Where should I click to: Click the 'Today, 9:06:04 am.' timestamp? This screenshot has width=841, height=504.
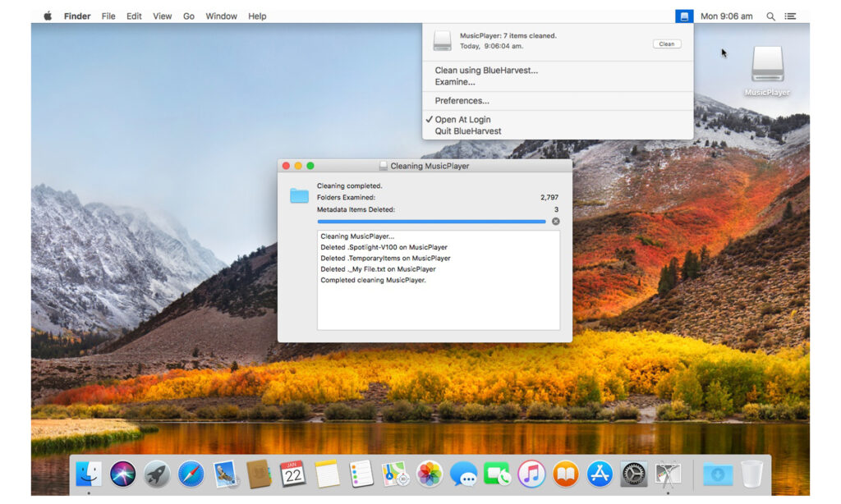coord(491,46)
